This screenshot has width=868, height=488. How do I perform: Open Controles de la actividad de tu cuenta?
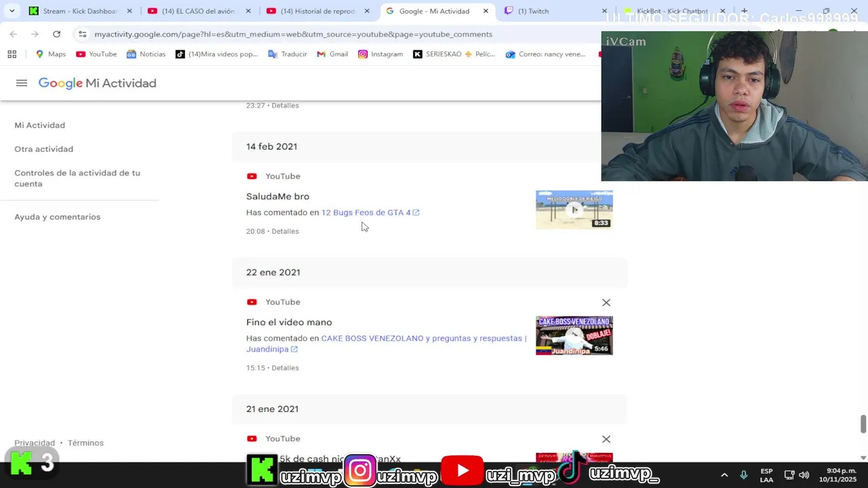[77, 178]
